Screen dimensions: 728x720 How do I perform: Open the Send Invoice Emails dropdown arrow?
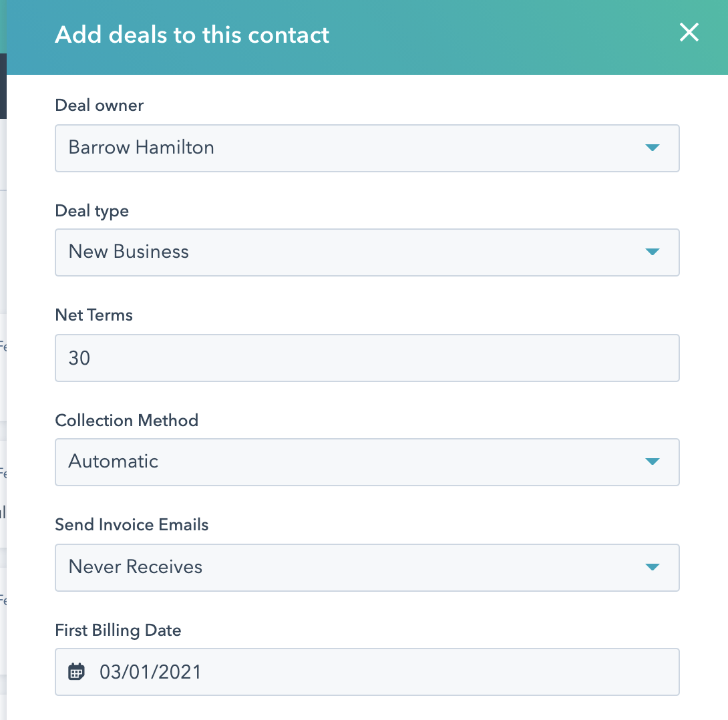pyautogui.click(x=653, y=567)
